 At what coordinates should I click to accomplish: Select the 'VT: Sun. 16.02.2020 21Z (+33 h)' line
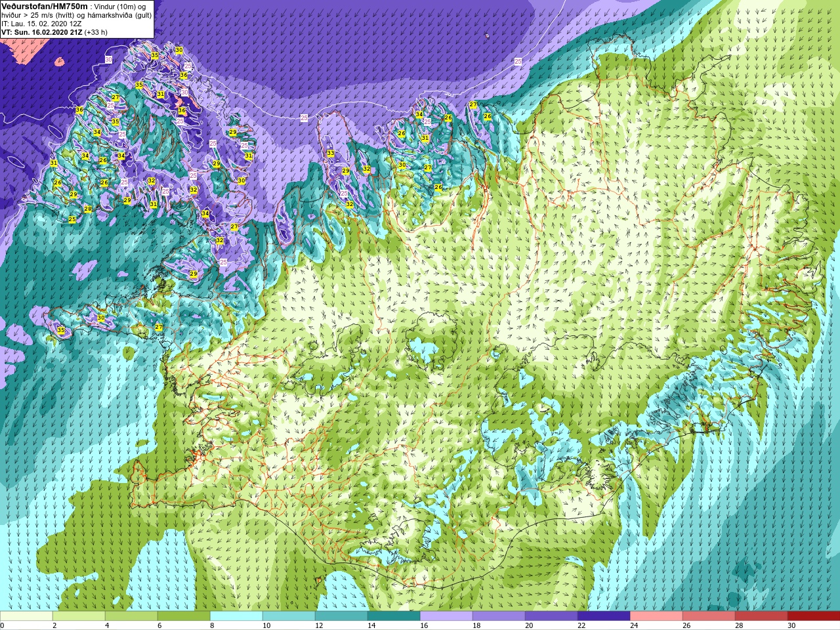point(54,31)
